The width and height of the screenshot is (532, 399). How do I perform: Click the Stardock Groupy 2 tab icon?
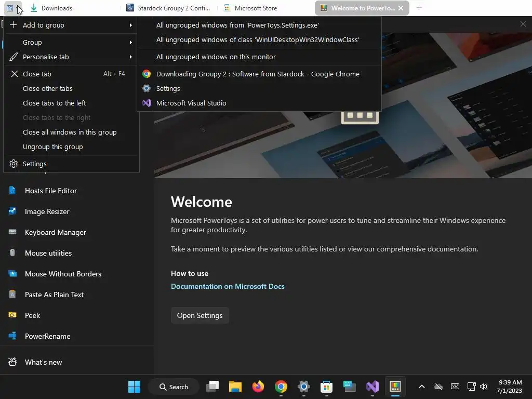130,8
